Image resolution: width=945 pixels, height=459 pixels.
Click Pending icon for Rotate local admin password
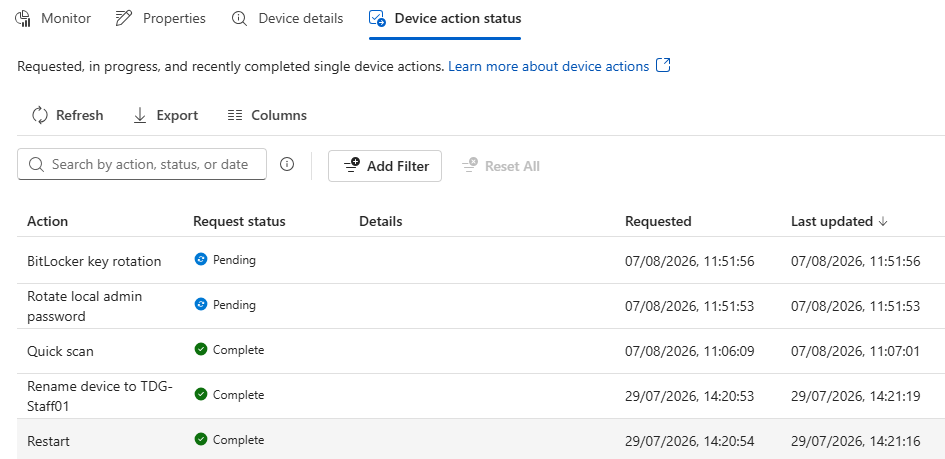pos(201,304)
